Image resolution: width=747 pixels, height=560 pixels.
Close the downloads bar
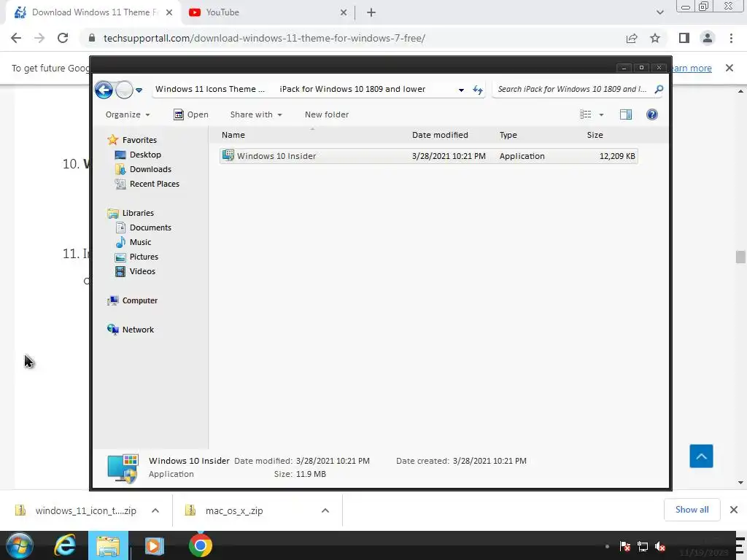[734, 510]
